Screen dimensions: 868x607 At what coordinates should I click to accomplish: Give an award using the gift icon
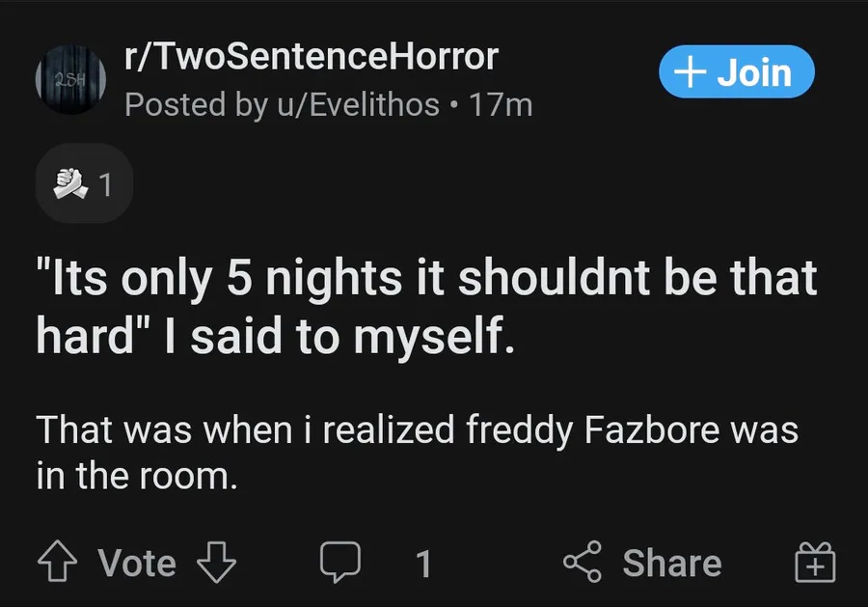click(815, 563)
